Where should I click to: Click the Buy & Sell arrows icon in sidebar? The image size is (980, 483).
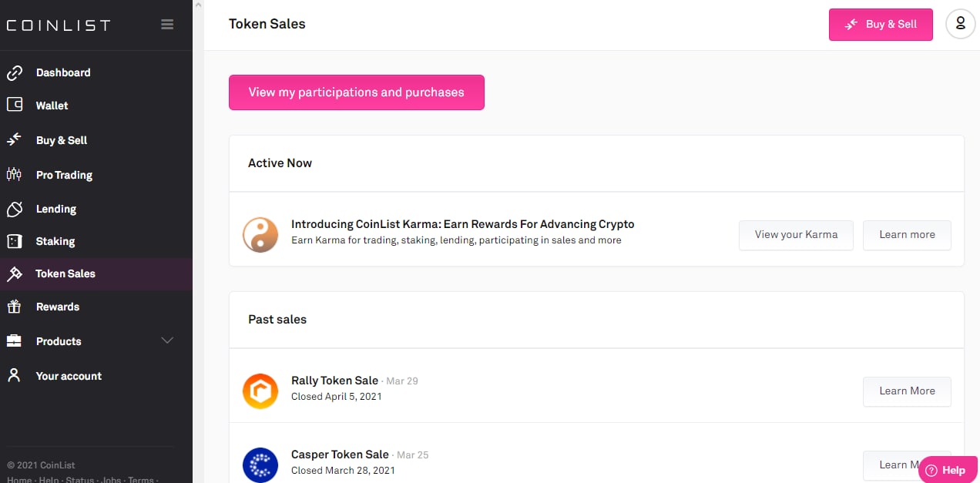tap(14, 140)
